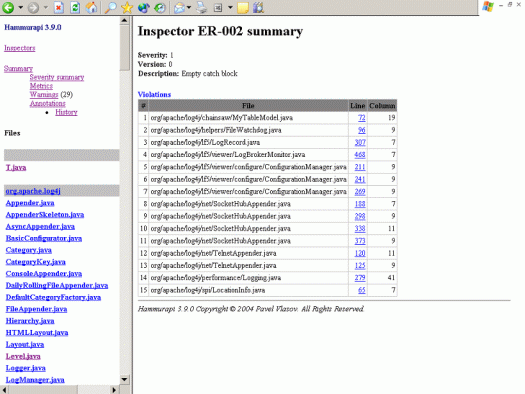Open the History icon
This screenshot has height=394, width=525.
point(160,7)
